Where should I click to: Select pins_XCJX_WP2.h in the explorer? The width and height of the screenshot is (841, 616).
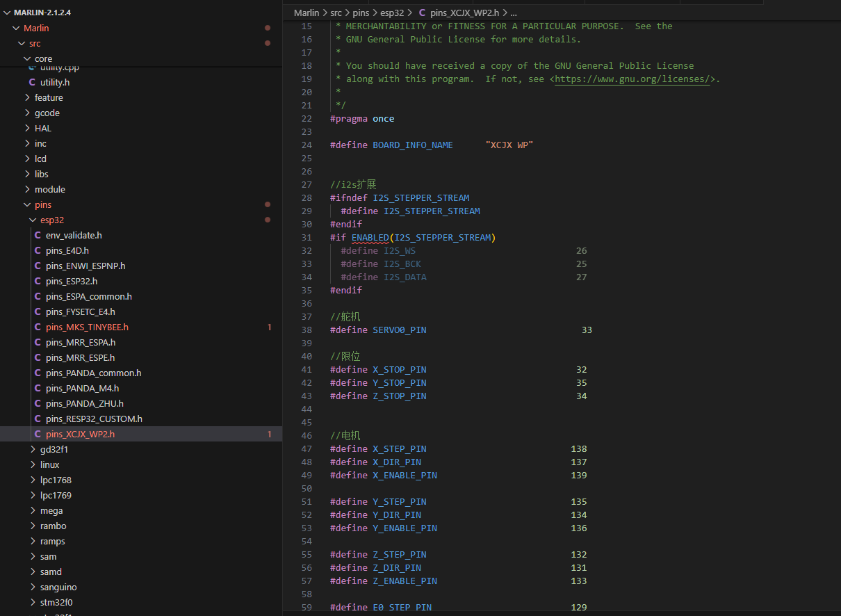point(141,434)
